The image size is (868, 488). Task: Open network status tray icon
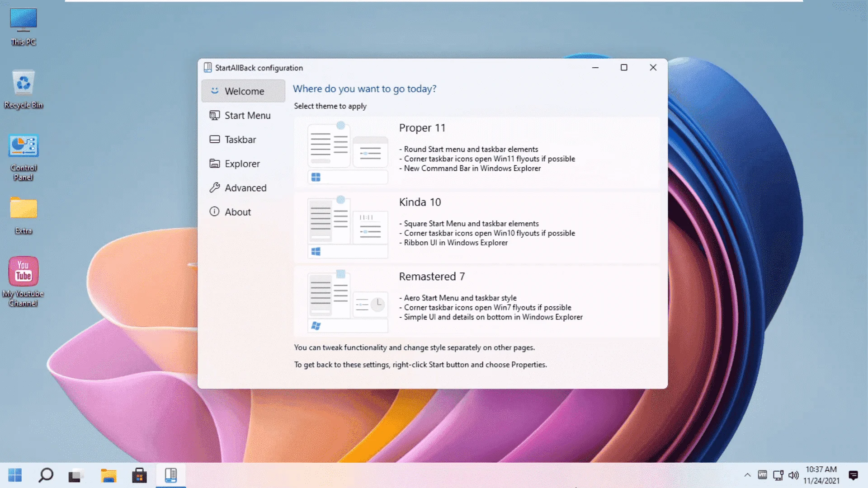pyautogui.click(x=778, y=475)
